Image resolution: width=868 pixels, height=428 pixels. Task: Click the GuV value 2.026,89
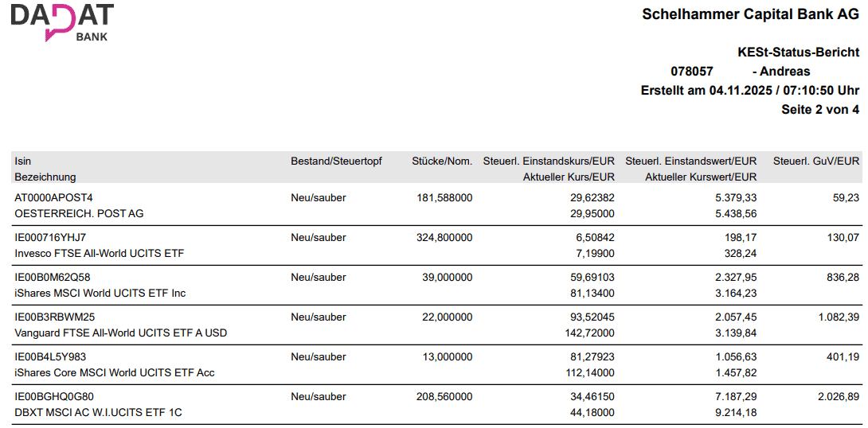[x=839, y=396]
